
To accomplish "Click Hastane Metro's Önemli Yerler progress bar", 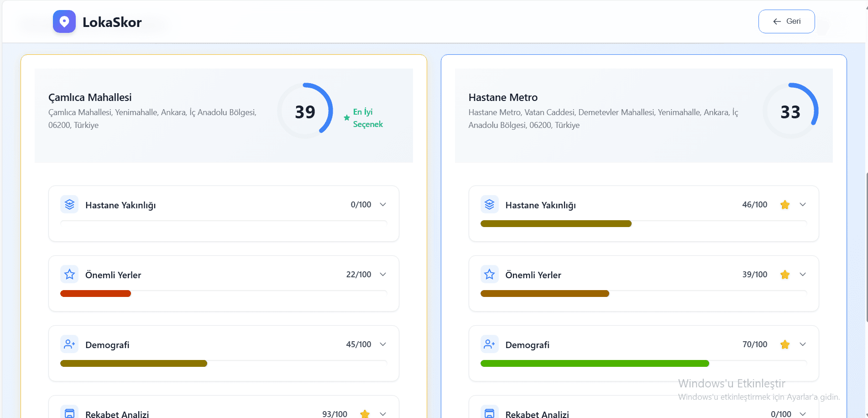I will pos(544,294).
